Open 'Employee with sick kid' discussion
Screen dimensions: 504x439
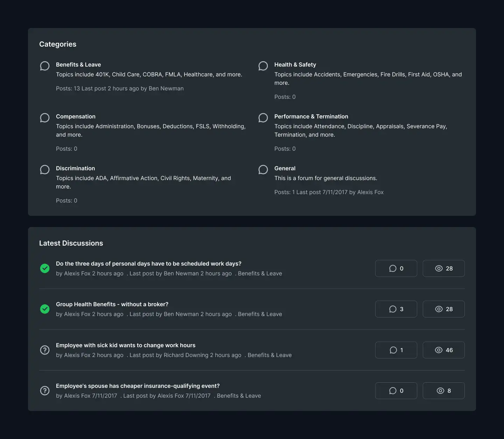126,345
